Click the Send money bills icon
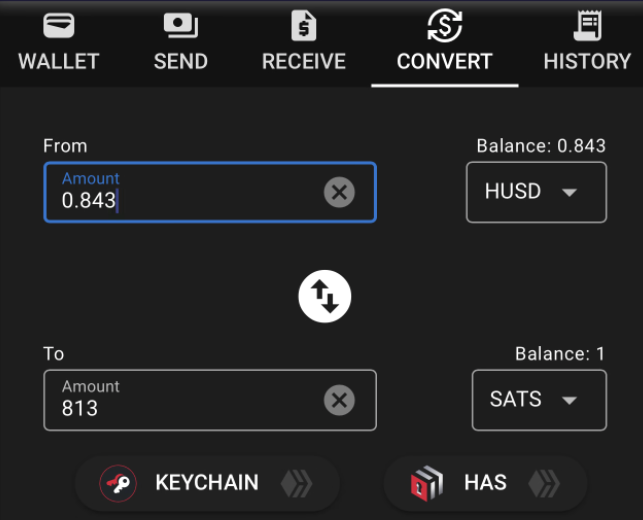 click(x=181, y=25)
